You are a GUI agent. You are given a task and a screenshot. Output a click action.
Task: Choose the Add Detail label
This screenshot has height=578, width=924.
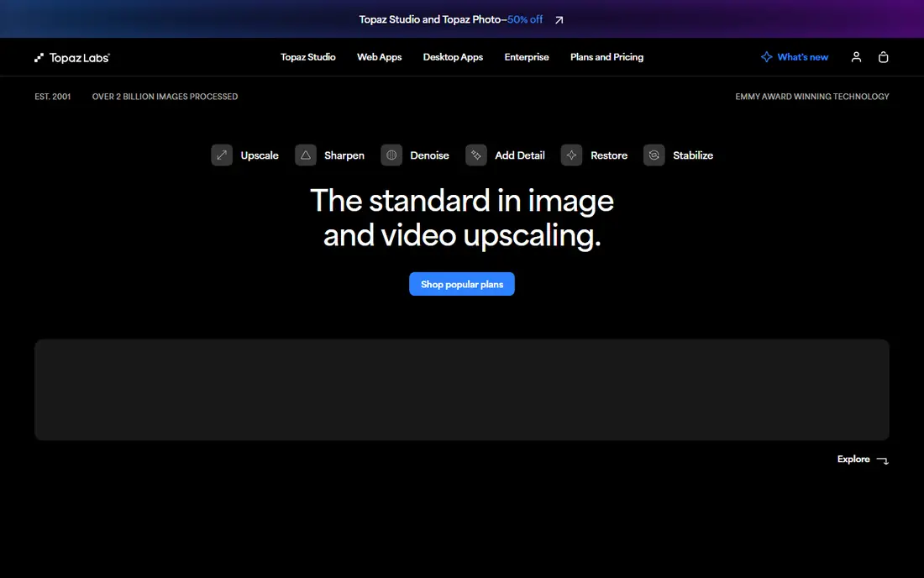tap(520, 155)
